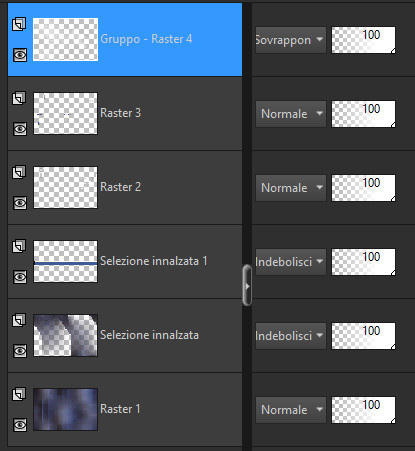Click the layer-type icon of Gruppo - Raster 4

tap(19, 24)
